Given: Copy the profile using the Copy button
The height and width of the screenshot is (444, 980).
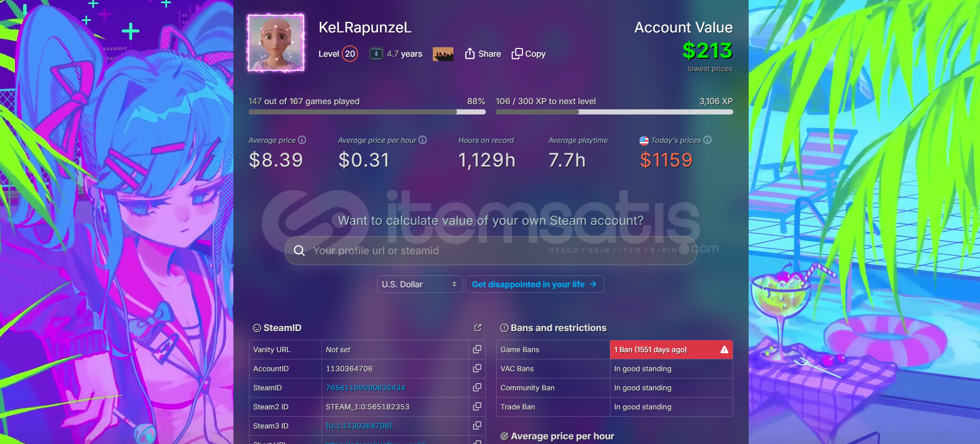Looking at the screenshot, I should [528, 54].
